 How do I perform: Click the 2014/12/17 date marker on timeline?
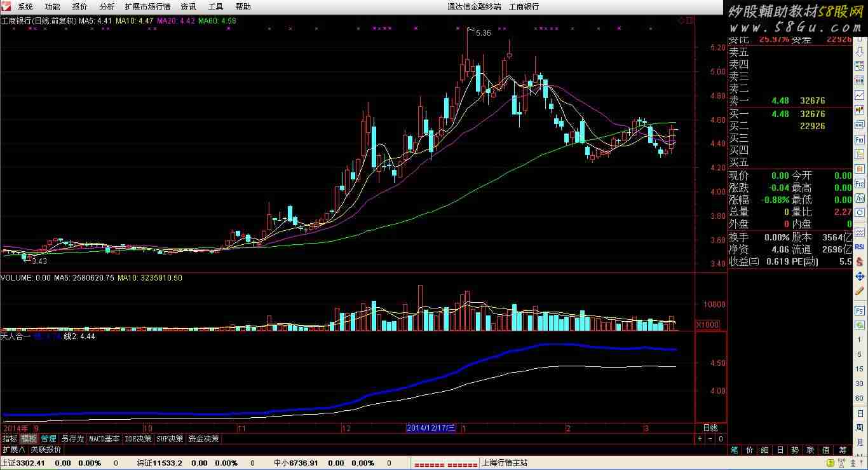pyautogui.click(x=431, y=428)
